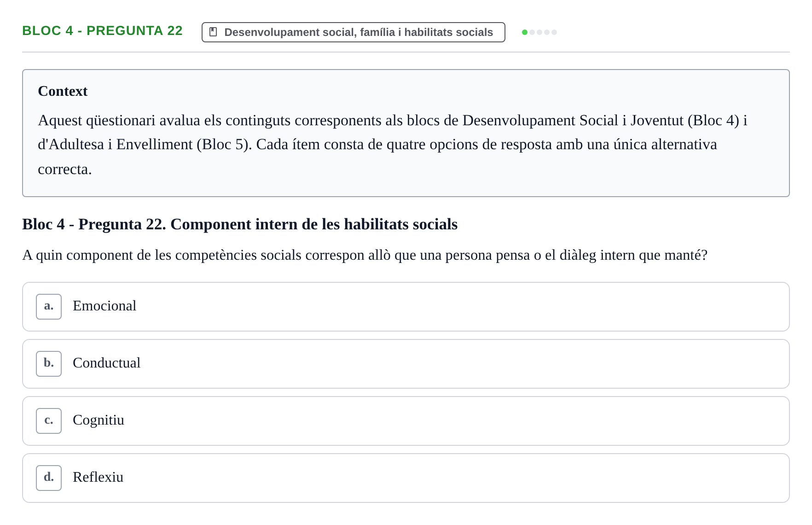Open the Desenvolupament social topic tag
Screen dimensions: 812x525
[x=353, y=32]
